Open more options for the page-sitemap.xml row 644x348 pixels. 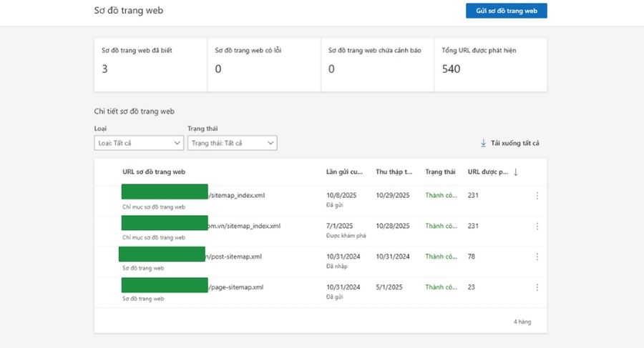(537, 288)
